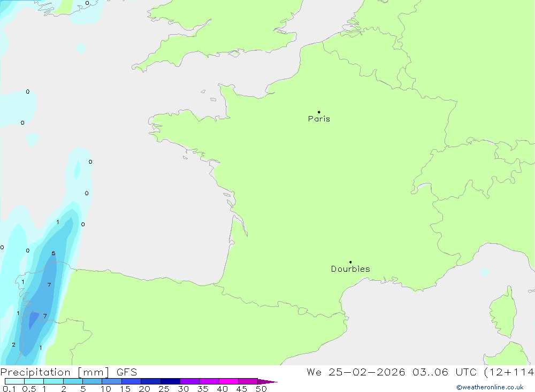Click the date '25-02-2026' in the footer
Screen dimensions: 535x392
pyautogui.click(x=367, y=372)
